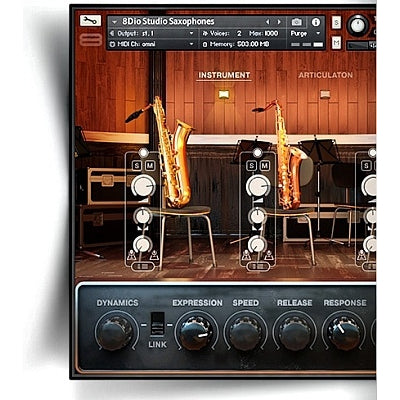This screenshot has width=400, height=400.
Task: Click the middle pan knob on tenor sax strip
Action: point(257,216)
